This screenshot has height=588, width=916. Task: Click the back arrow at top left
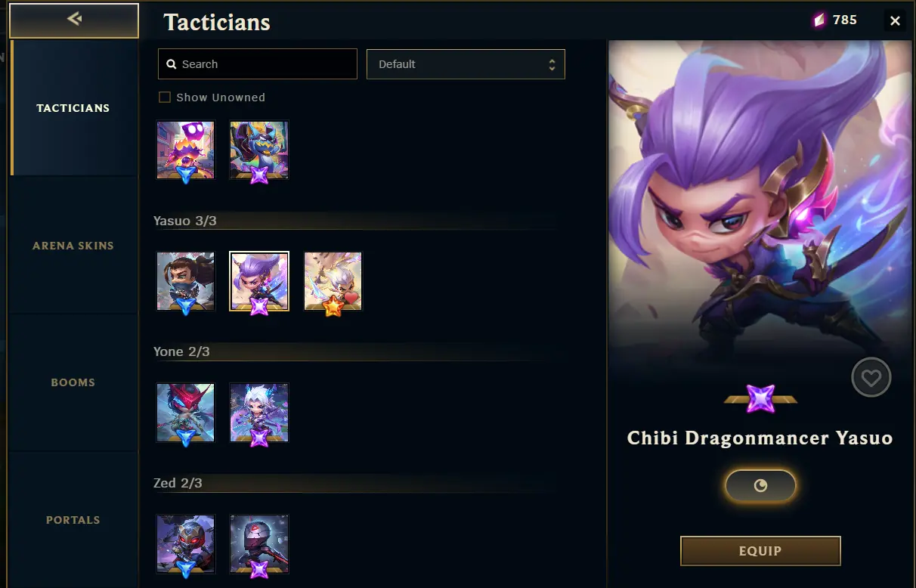pyautogui.click(x=73, y=20)
